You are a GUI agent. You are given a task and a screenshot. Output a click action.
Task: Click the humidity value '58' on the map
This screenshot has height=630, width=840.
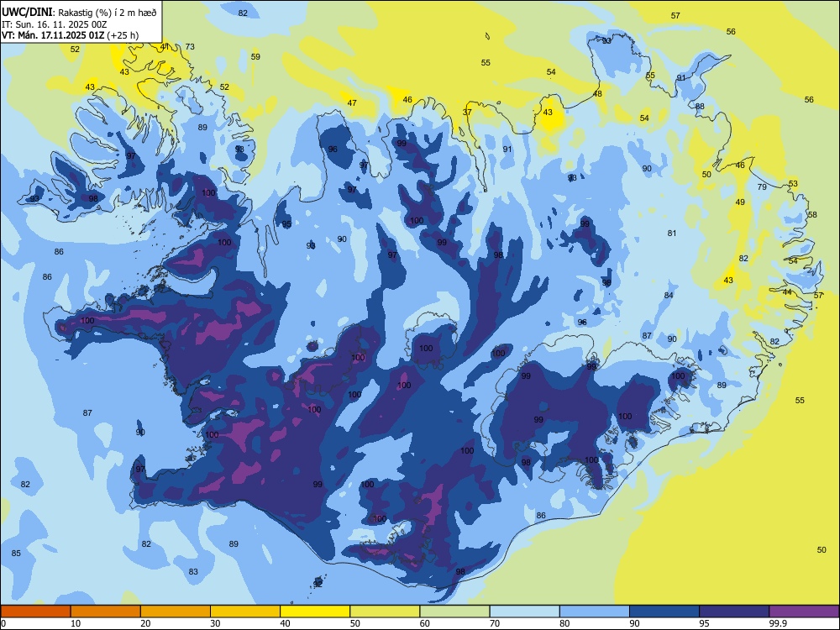tap(812, 215)
